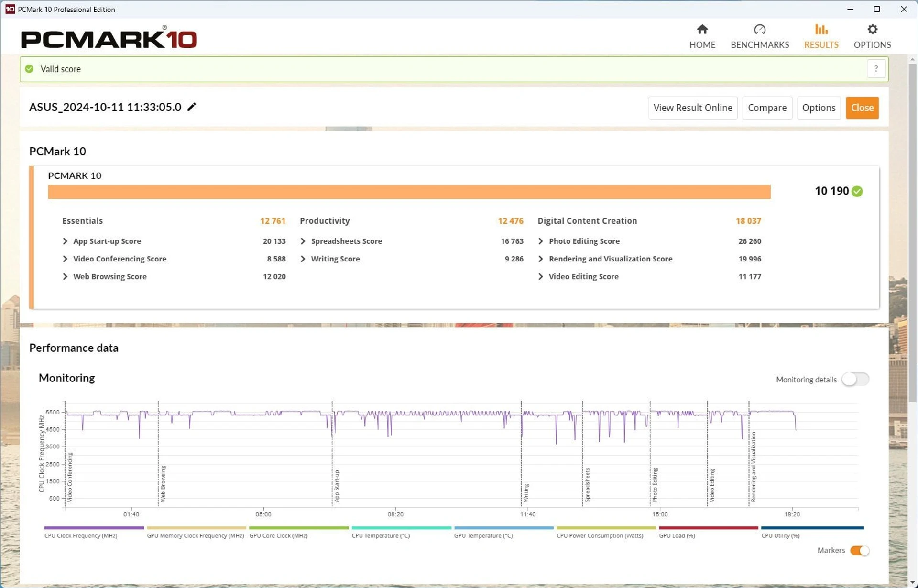
Task: Click the CPU Clock Frequency purple legend
Action: click(94, 528)
